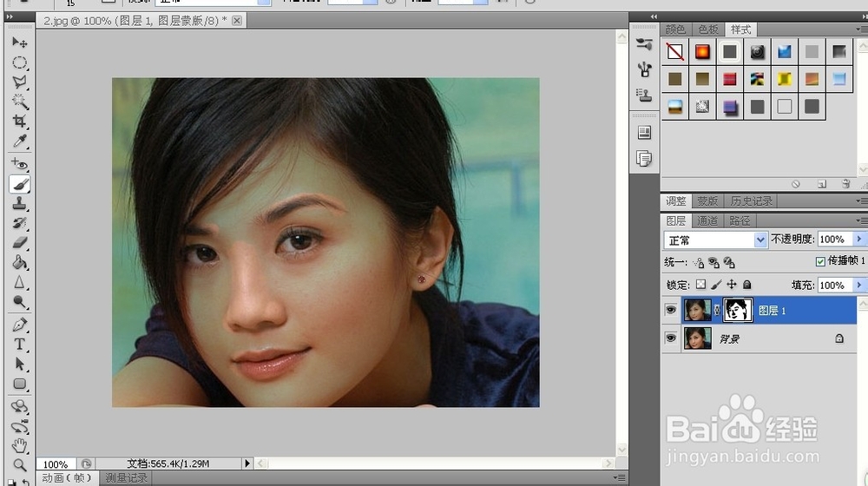Viewport: 868px width, 486px height.
Task: Toggle lock all padlock icon
Action: pyautogui.click(x=746, y=285)
